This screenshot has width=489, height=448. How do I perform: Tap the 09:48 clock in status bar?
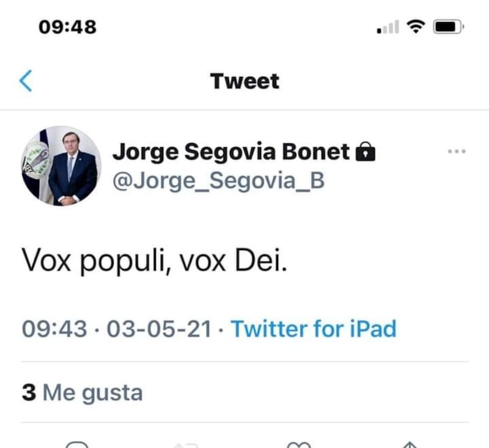pos(67,27)
